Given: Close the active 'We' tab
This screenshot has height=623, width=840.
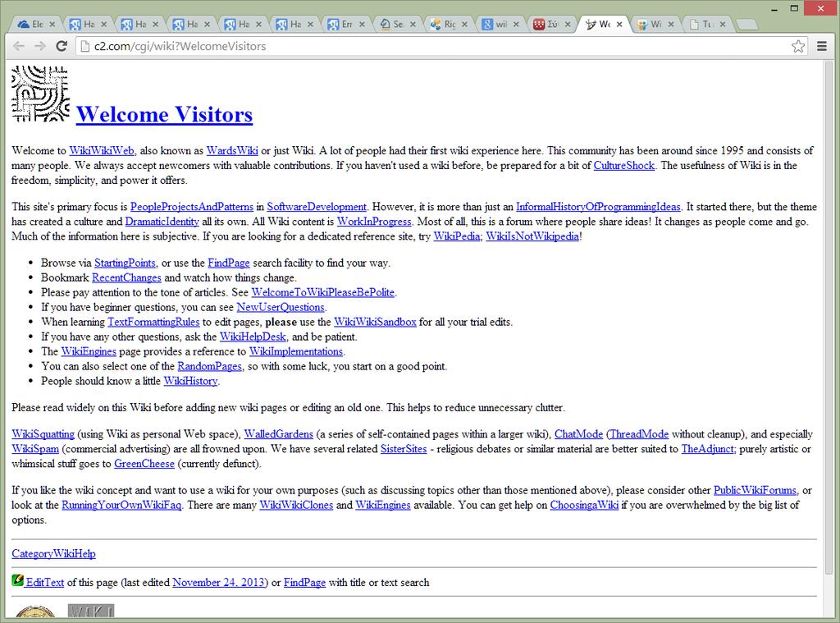Looking at the screenshot, I should [x=619, y=24].
